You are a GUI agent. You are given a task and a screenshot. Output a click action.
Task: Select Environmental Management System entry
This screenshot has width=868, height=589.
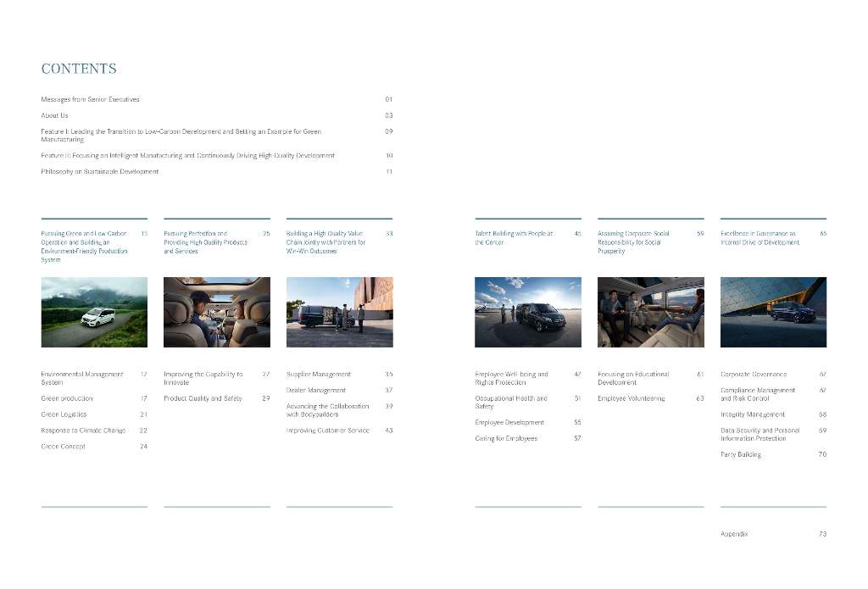[82, 379]
